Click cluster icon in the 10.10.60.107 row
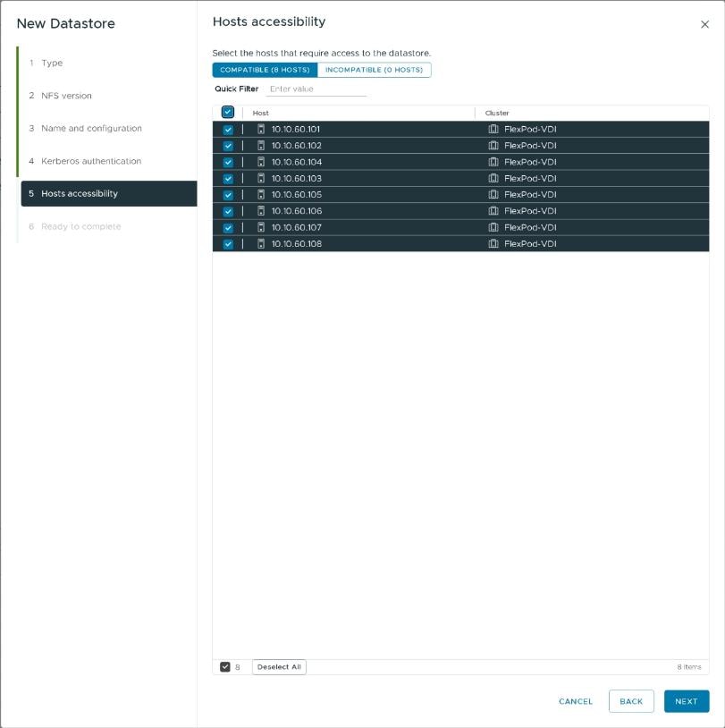The height and width of the screenshot is (728, 725). (493, 227)
